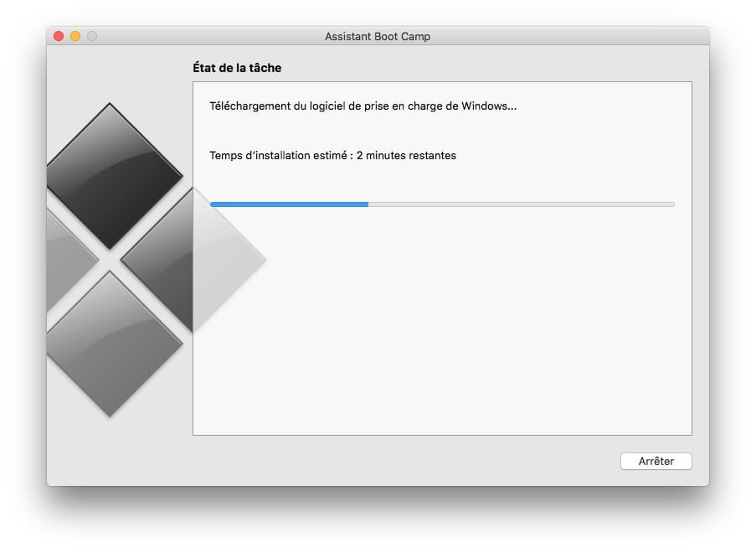756x553 pixels.
Task: Click the disabled gray zoom window button
Action: (92, 36)
